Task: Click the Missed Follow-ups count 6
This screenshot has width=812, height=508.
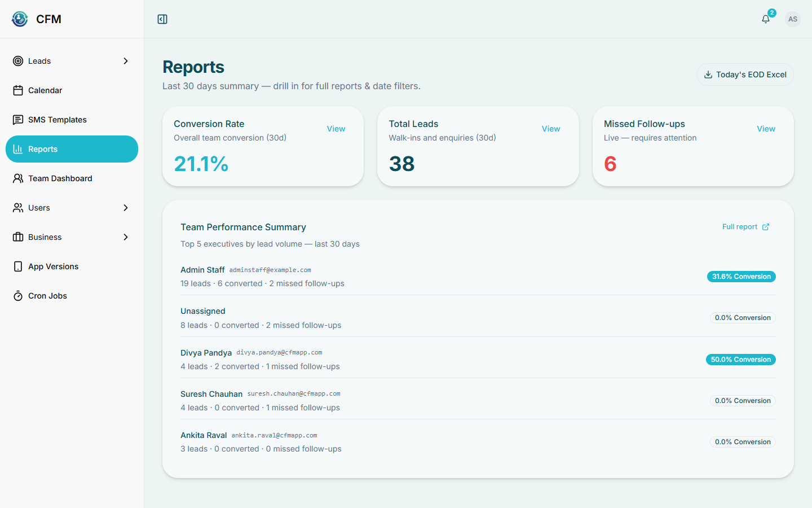Action: click(x=610, y=164)
